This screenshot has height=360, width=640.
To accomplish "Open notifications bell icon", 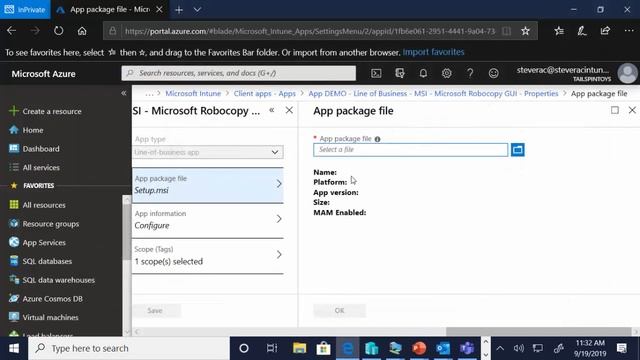I will pyautogui.click(x=423, y=73).
